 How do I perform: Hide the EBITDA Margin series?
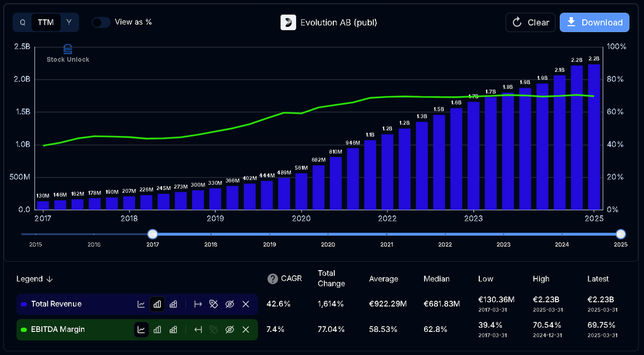[230, 329]
